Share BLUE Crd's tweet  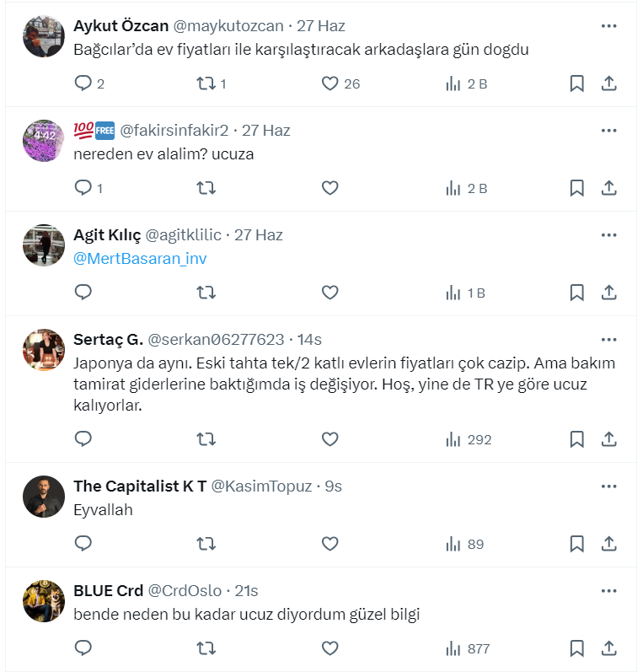coord(608,648)
